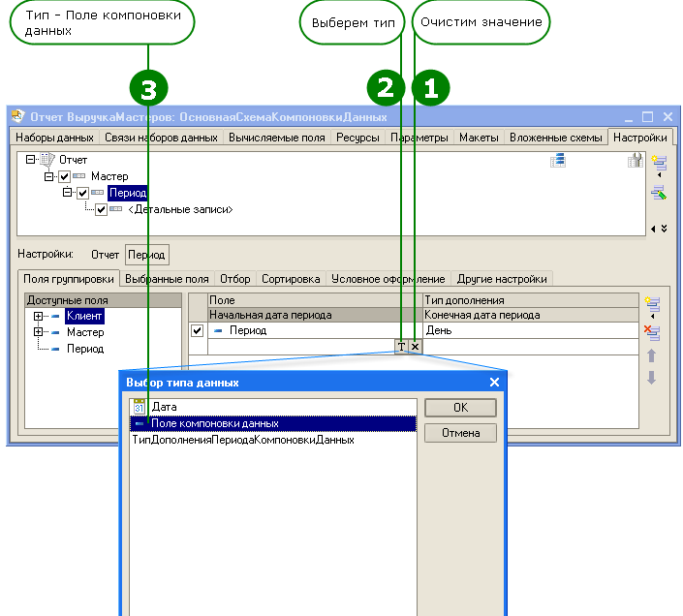Move the field down with the down arrow
This screenshot has height=616, width=683.
tap(652, 377)
